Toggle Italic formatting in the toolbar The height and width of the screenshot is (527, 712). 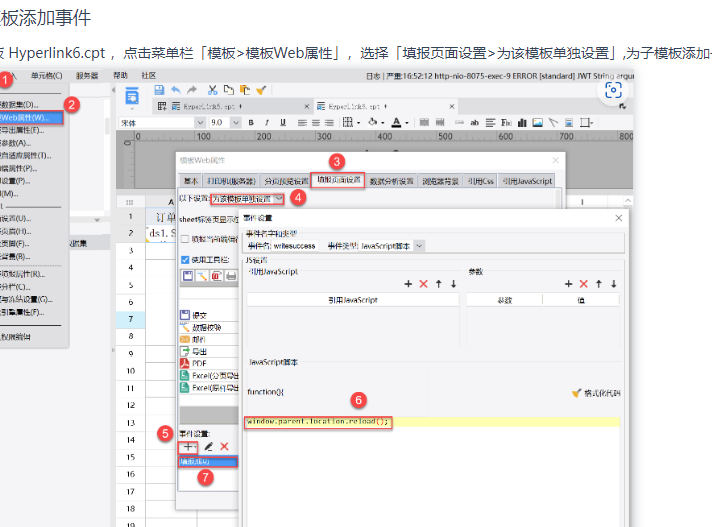coord(267,123)
